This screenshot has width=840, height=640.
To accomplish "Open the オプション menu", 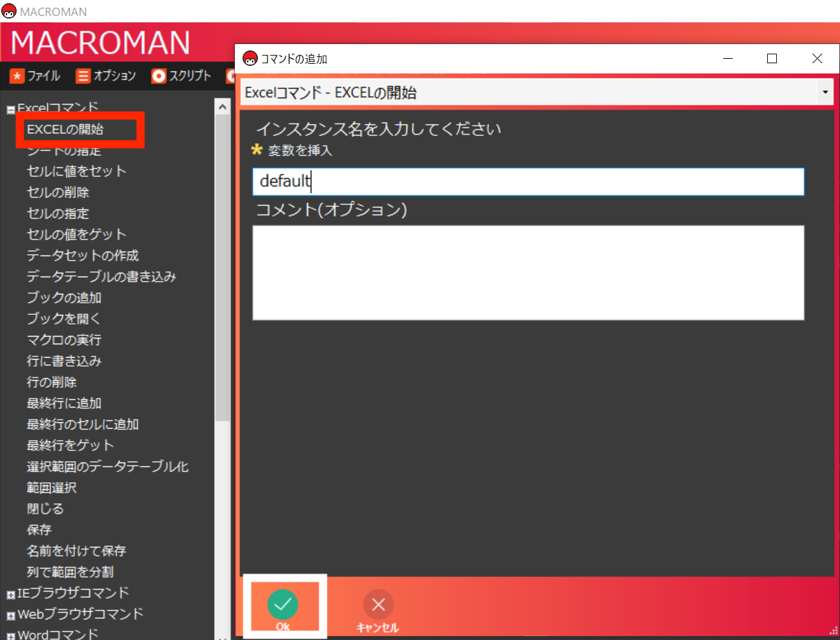I will pos(106,76).
